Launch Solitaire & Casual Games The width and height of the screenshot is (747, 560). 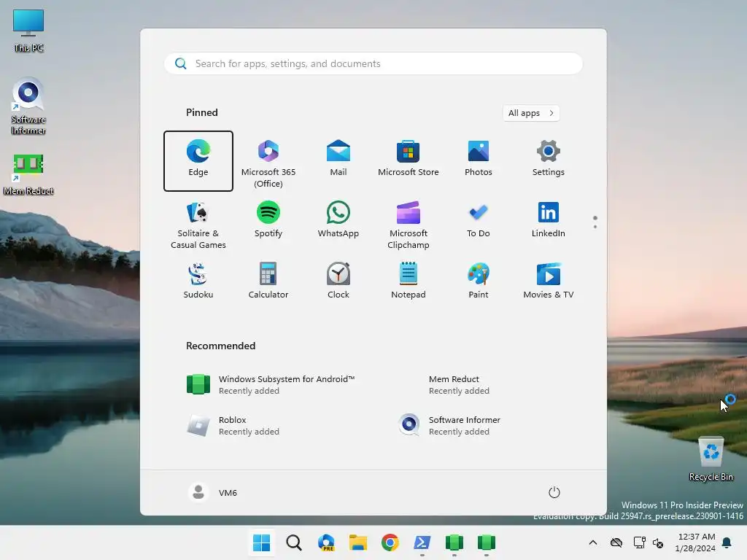coord(198,222)
